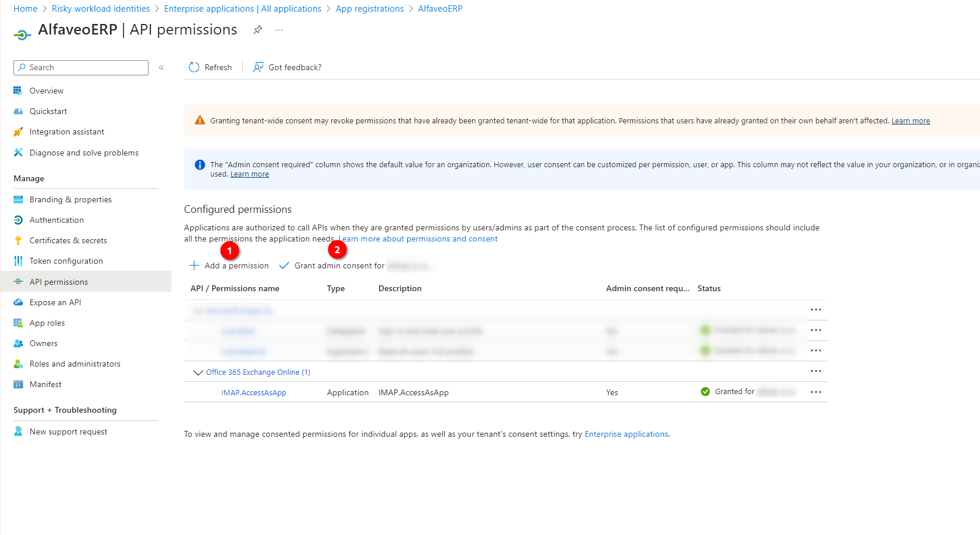Collapse the sidebar using the double chevron
Image resolution: width=980 pixels, height=535 pixels.
click(161, 68)
